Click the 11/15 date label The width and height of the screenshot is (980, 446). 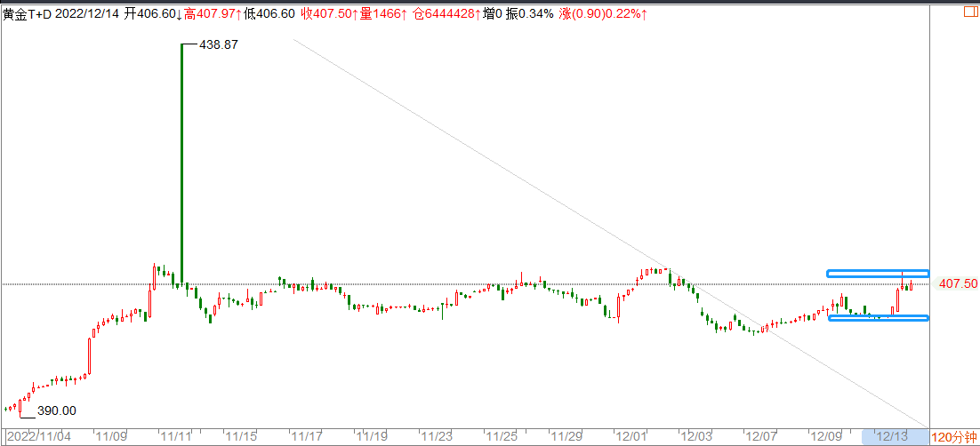click(x=241, y=435)
